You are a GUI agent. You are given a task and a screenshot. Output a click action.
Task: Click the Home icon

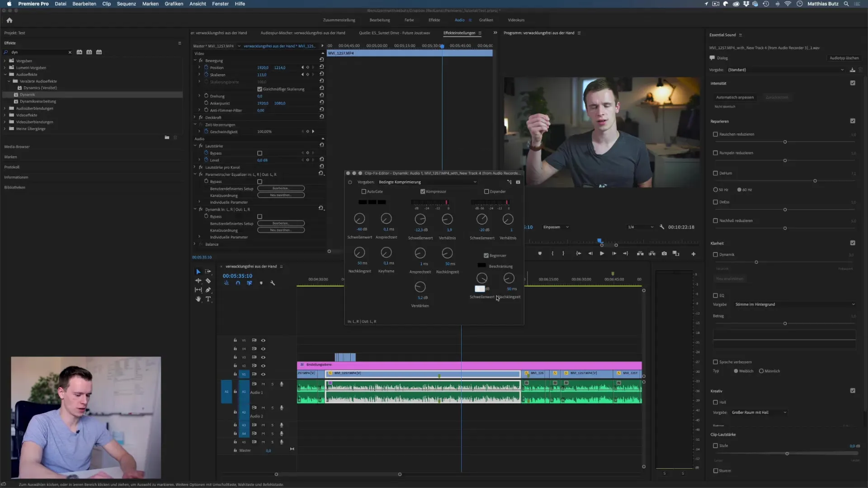[x=9, y=20]
